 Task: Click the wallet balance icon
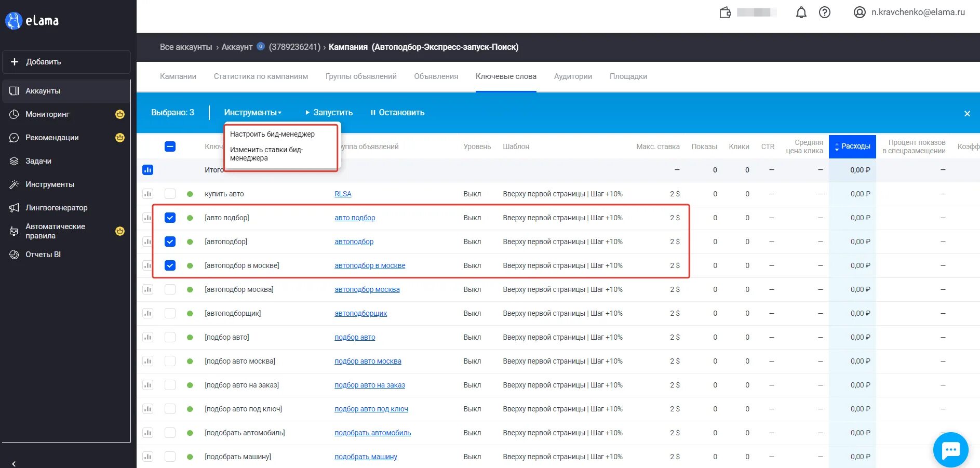[725, 12]
